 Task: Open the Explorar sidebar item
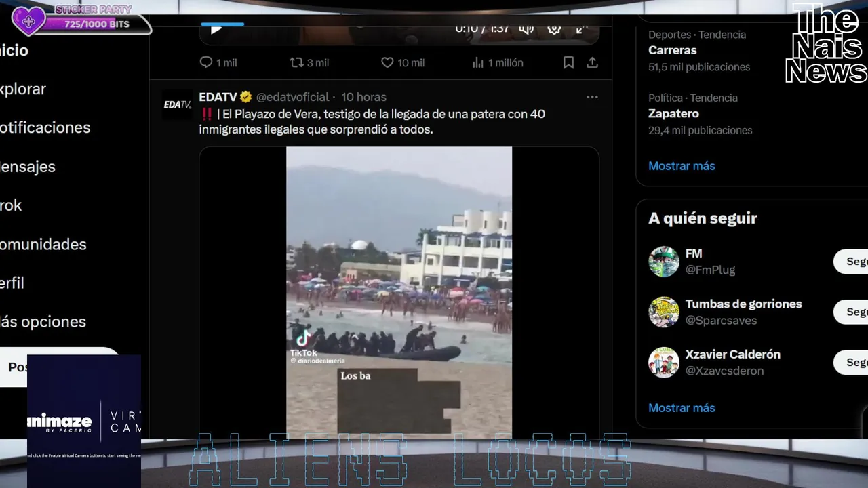pos(23,89)
